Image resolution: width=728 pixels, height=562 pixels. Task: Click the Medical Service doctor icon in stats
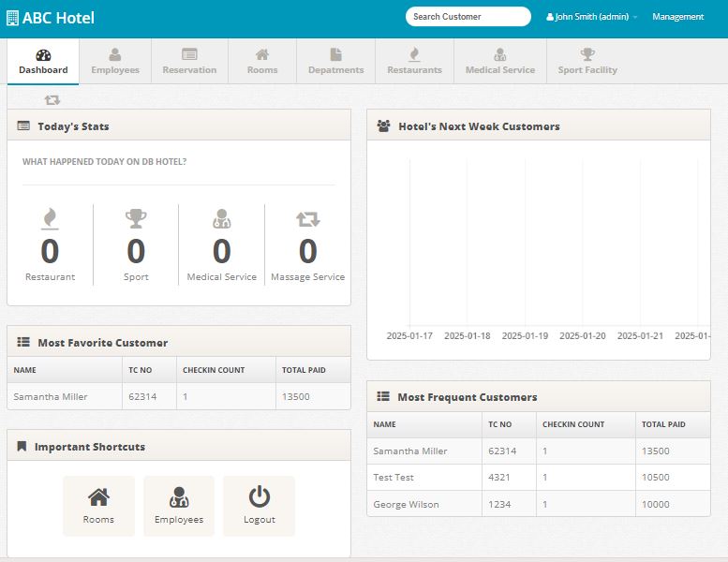coord(222,218)
